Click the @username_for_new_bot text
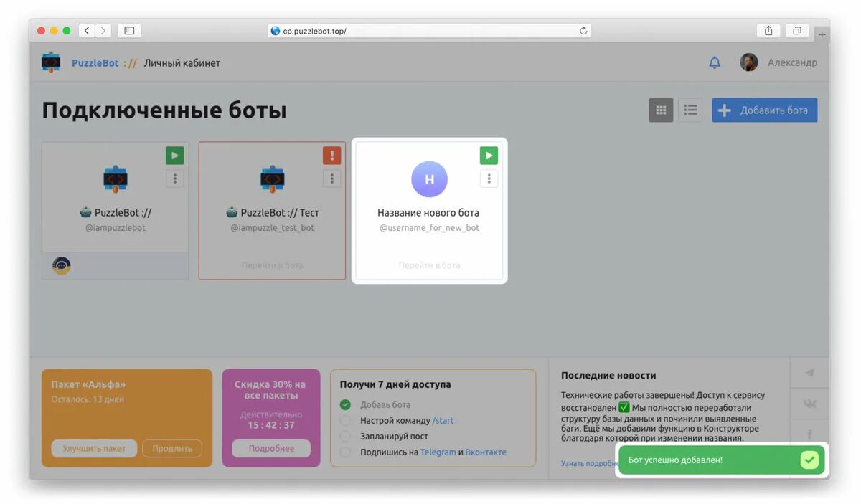Viewport: 861px width, 504px height. point(429,228)
